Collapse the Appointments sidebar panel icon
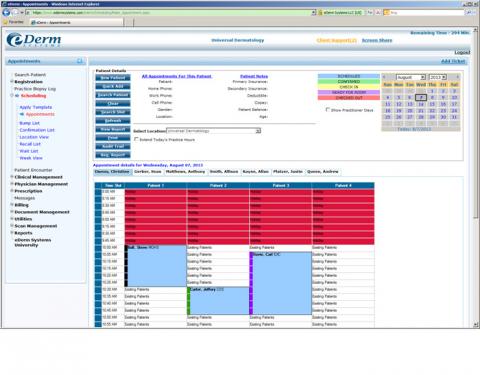 [80, 61]
